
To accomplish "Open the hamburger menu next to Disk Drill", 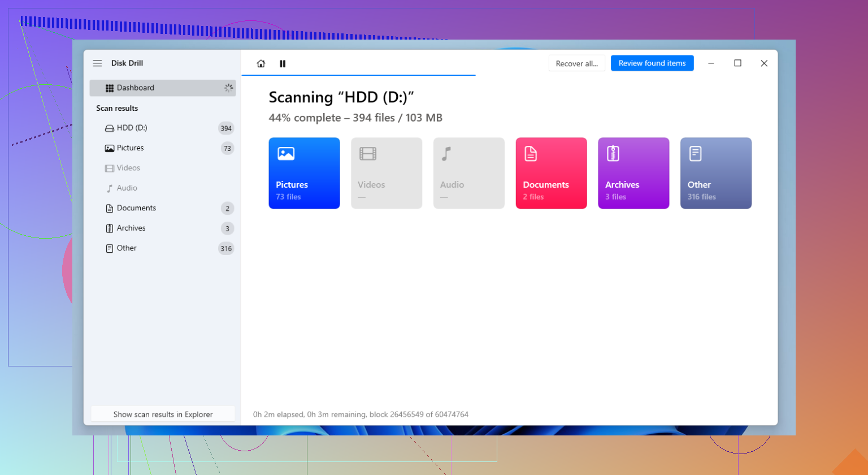I will pos(97,63).
